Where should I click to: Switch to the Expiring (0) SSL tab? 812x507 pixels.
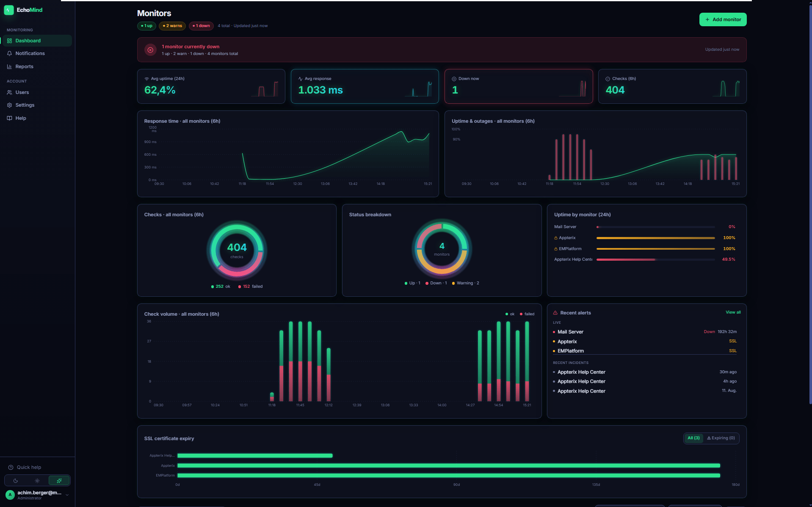[721, 438]
